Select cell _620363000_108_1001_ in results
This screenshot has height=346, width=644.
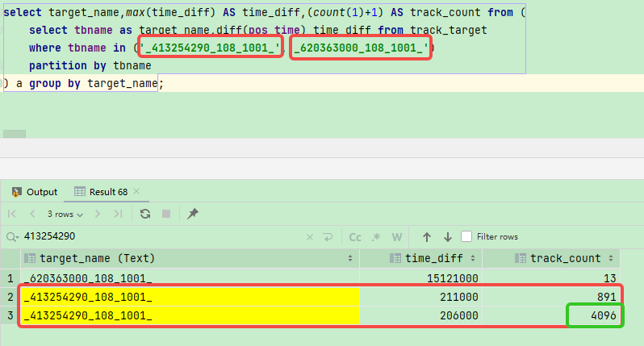click(190, 278)
